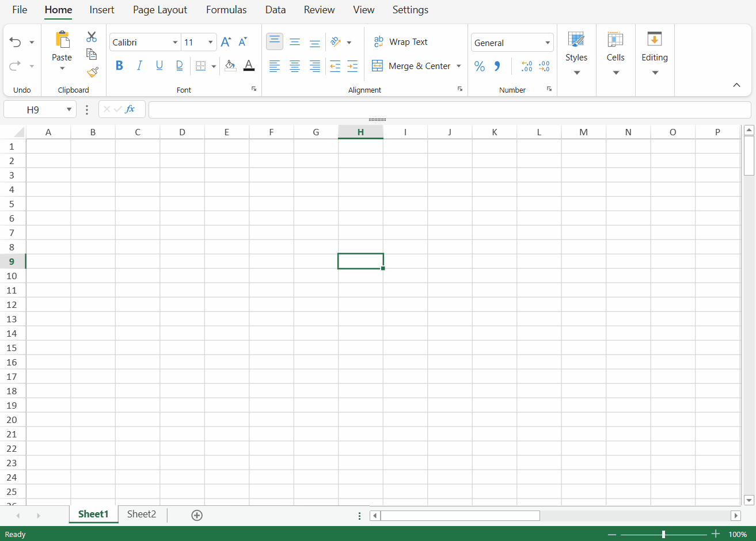Image resolution: width=756 pixels, height=541 pixels.
Task: Open the File menu
Action: click(x=20, y=10)
